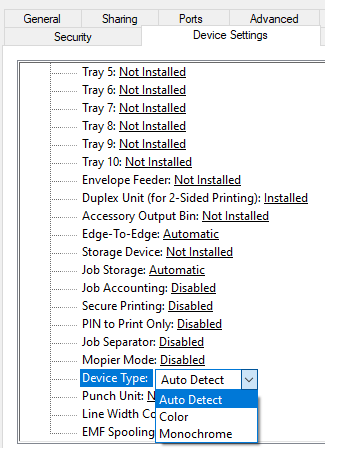Switch to the Security tab
This screenshot has width=364, height=449.
pos(73,37)
